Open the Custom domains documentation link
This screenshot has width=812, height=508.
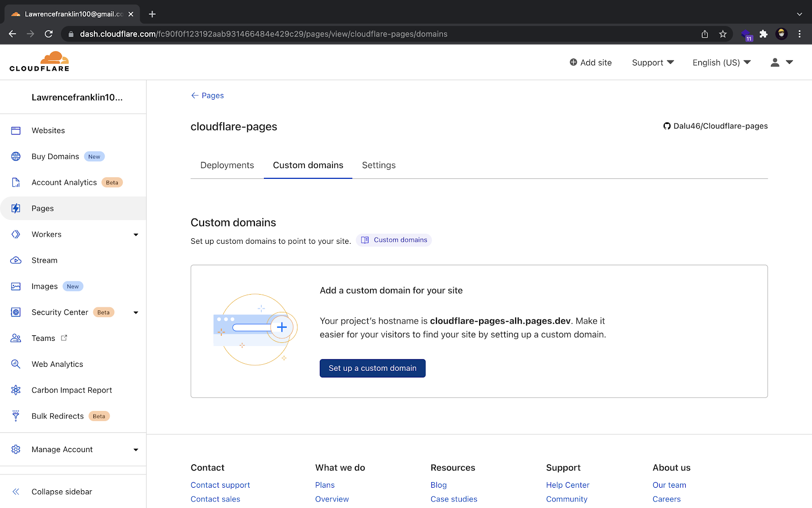coord(394,240)
